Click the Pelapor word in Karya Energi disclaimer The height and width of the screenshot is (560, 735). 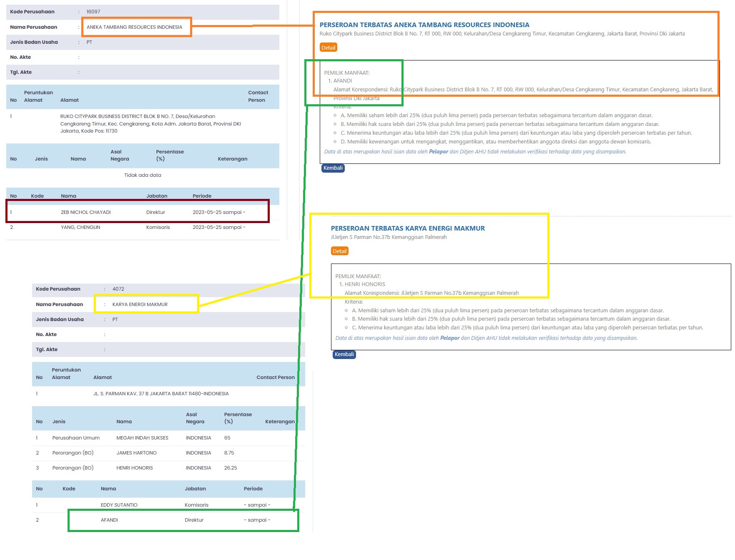[450, 338]
